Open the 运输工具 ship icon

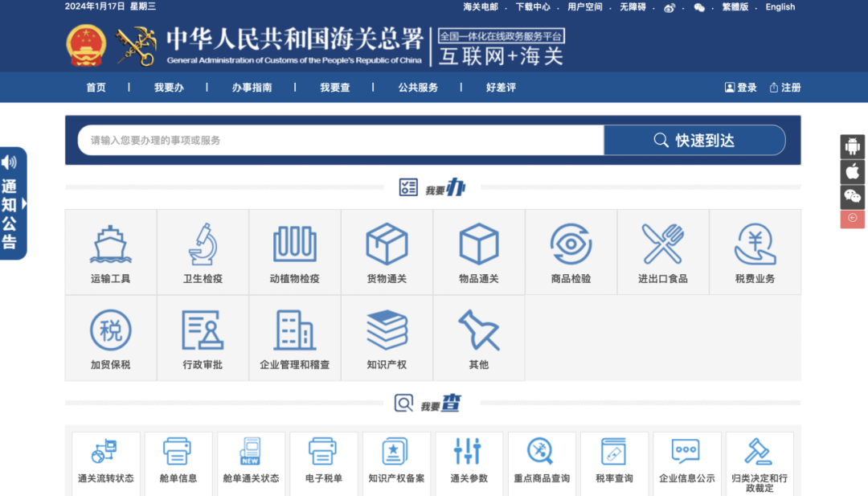tap(110, 244)
